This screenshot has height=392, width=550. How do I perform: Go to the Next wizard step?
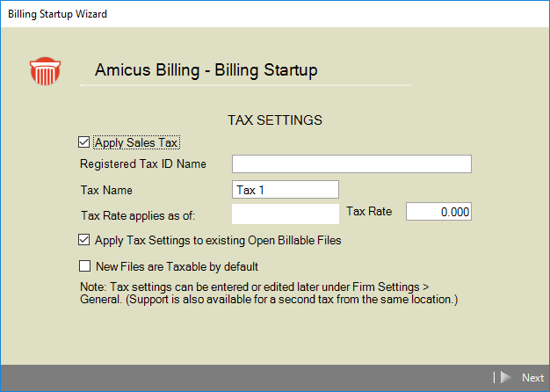tap(532, 378)
